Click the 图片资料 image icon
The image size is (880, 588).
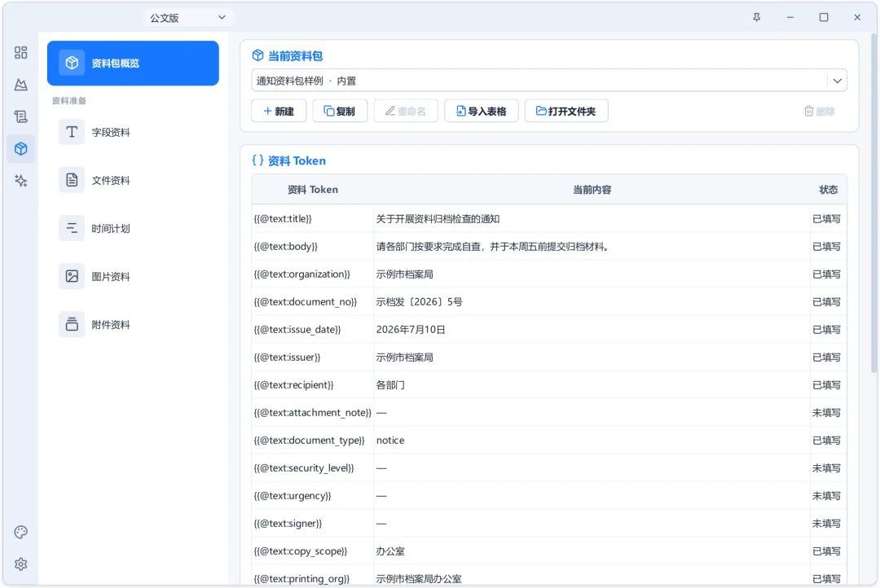pyautogui.click(x=72, y=276)
